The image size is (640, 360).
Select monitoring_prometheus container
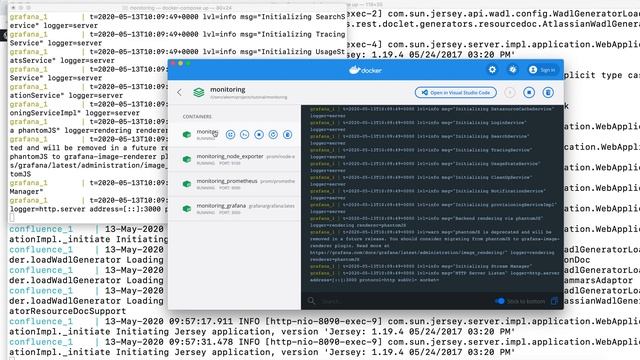[x=234, y=184]
